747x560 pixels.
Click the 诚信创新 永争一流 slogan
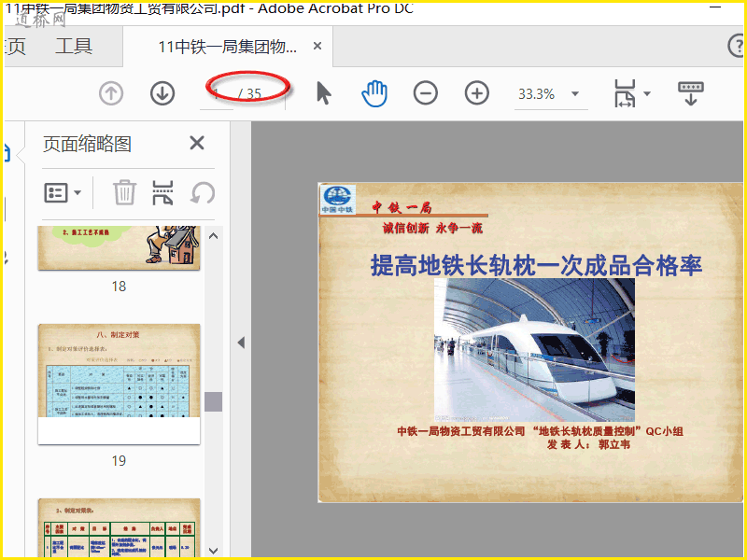(x=432, y=228)
